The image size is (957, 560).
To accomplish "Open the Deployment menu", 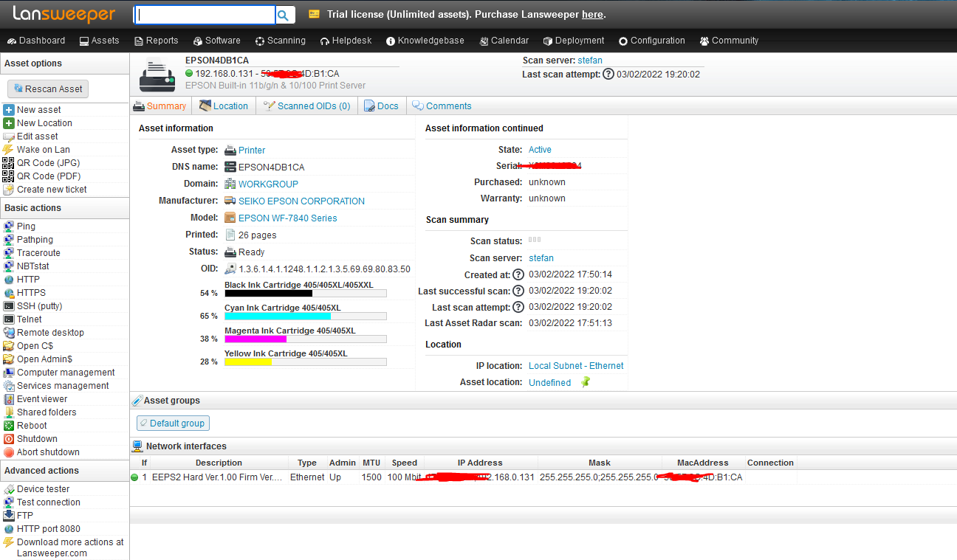I will pos(574,41).
